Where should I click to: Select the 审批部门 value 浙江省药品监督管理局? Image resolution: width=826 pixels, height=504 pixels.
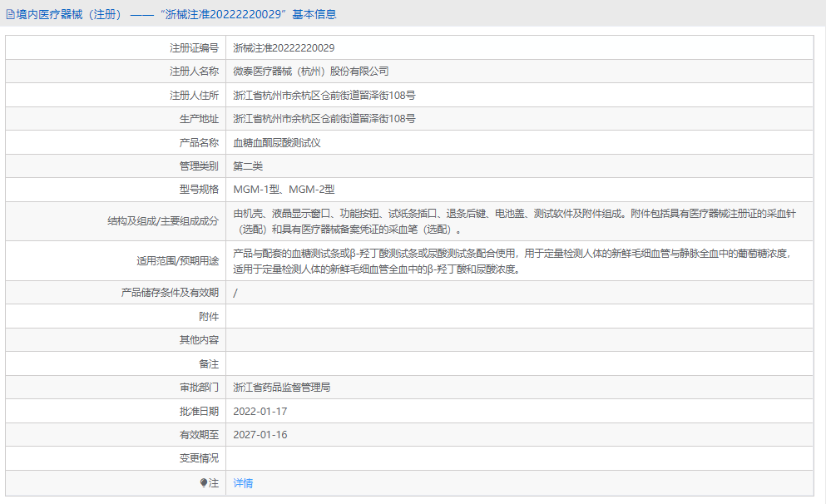point(284,387)
